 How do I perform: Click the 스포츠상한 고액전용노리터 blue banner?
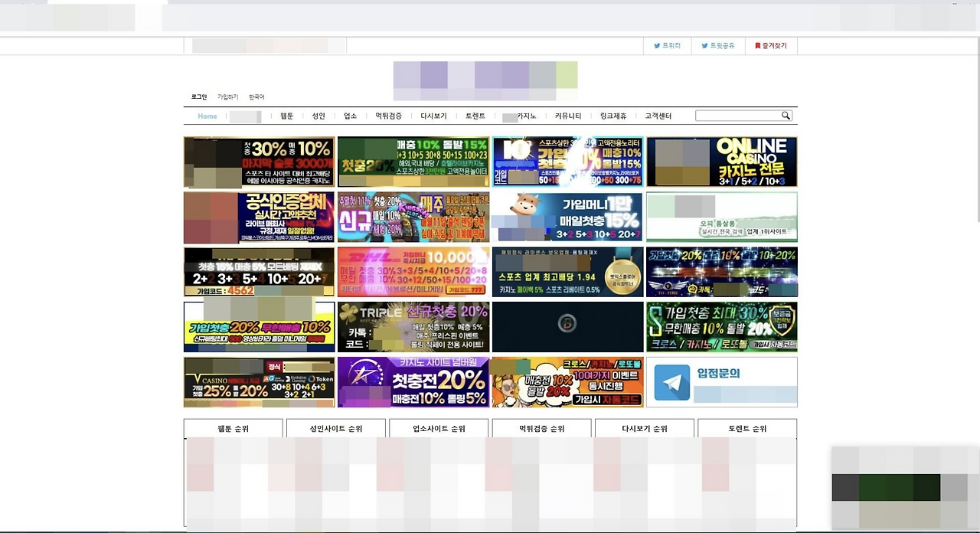click(x=567, y=162)
